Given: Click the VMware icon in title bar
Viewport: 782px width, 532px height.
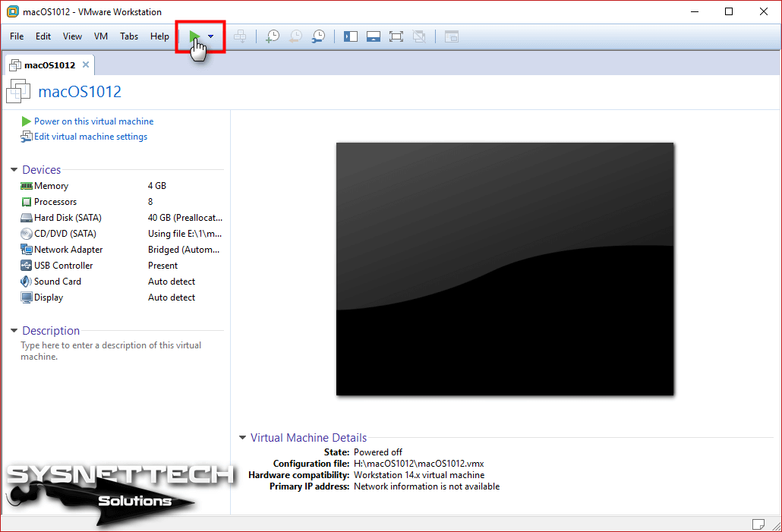Looking at the screenshot, I should 12,11.
